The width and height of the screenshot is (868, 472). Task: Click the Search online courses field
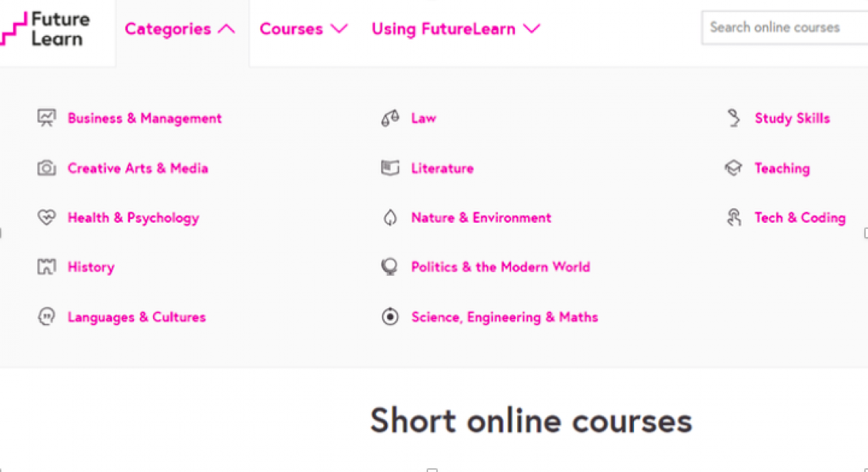(x=785, y=27)
